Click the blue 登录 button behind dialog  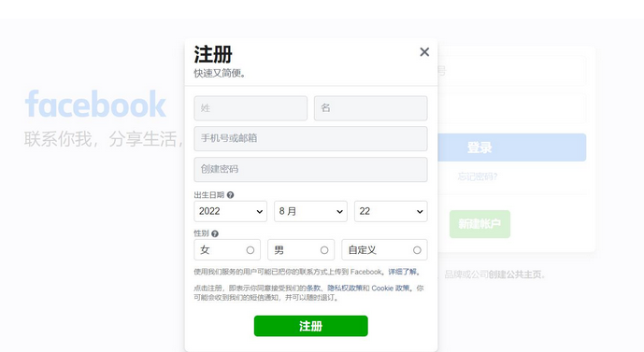tap(512, 148)
